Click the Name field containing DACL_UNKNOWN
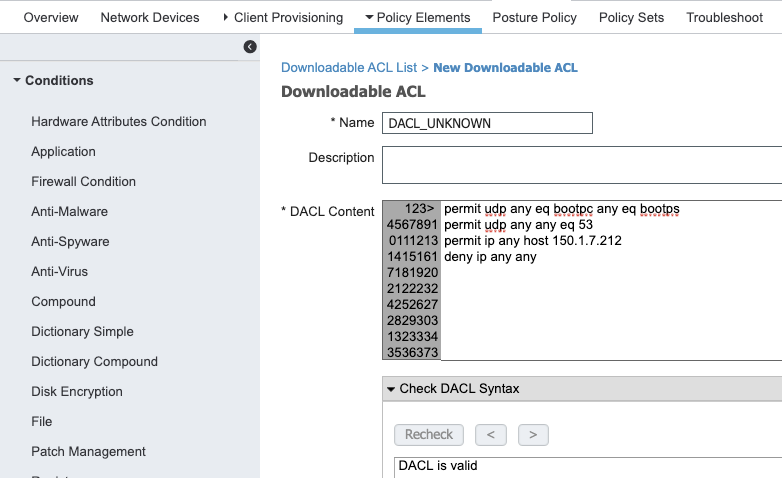The width and height of the screenshot is (782, 478). (487, 123)
